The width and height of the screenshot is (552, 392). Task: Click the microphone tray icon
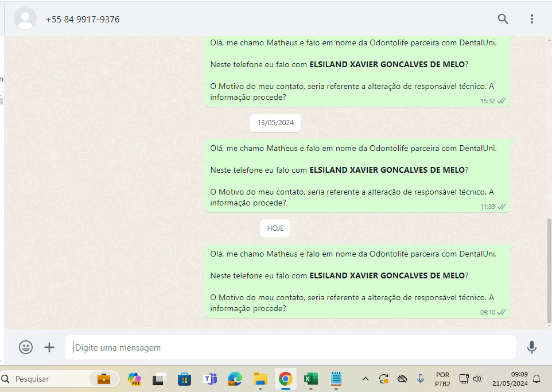421,379
